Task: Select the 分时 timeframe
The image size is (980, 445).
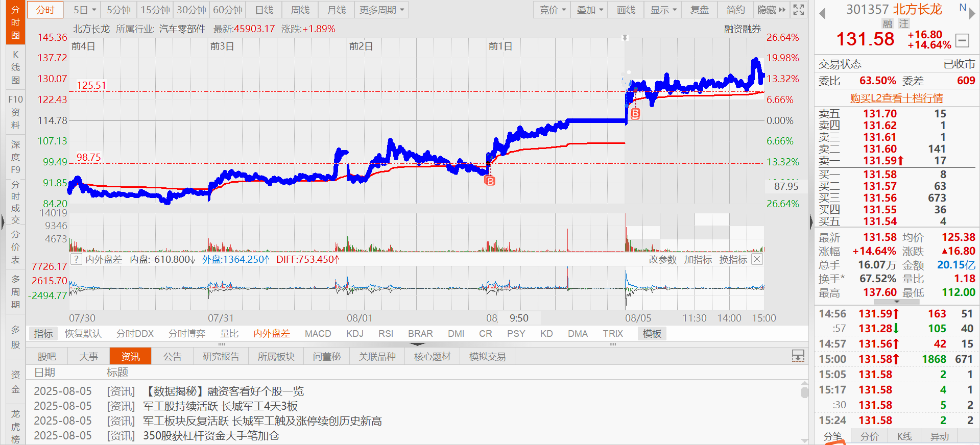Action: [x=45, y=10]
